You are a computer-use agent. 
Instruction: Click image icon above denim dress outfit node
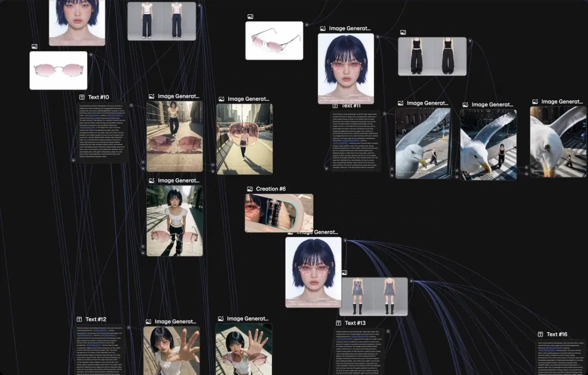[344, 273]
